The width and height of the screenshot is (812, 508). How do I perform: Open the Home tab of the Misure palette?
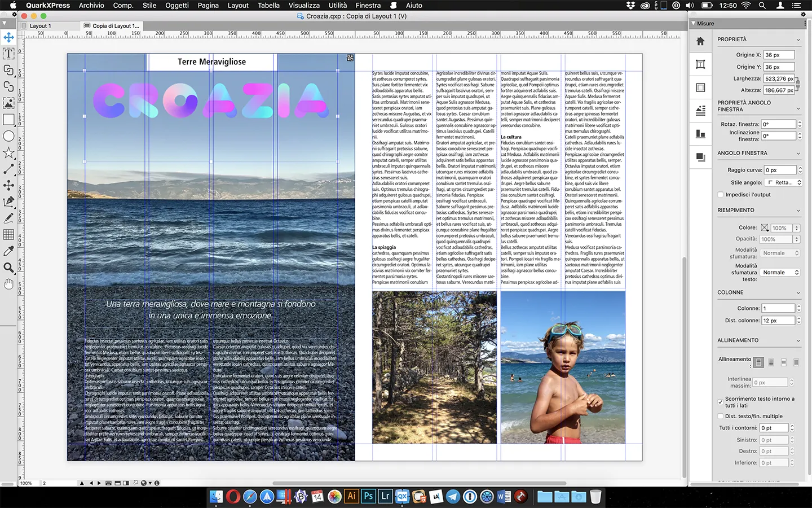(700, 41)
